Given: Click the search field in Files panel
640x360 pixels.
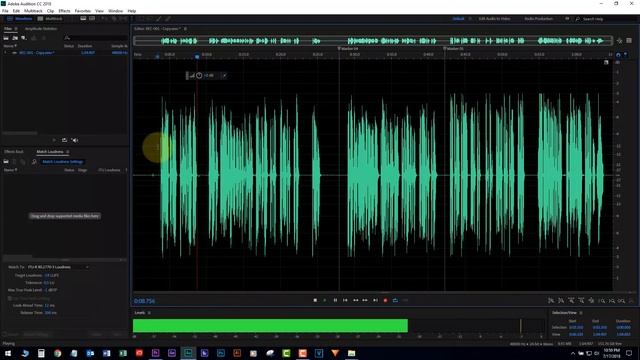Looking at the screenshot, I should tap(96, 38).
